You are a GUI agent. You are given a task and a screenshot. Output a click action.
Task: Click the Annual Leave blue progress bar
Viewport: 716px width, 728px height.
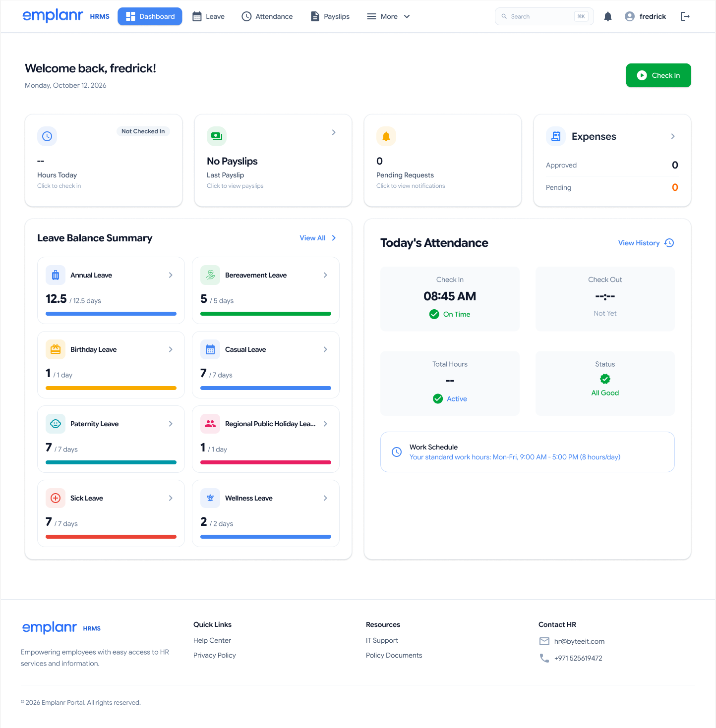[x=111, y=314]
